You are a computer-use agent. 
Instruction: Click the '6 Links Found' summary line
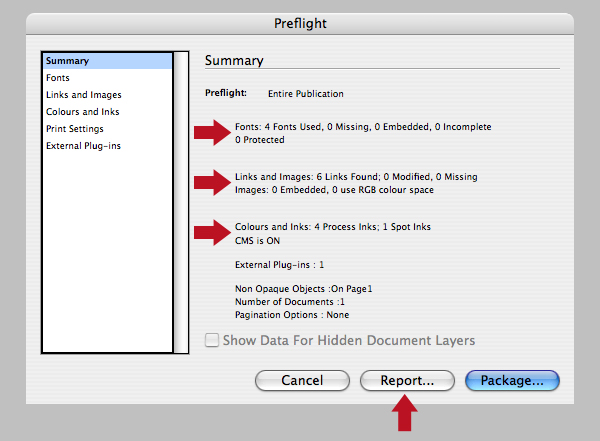click(356, 176)
